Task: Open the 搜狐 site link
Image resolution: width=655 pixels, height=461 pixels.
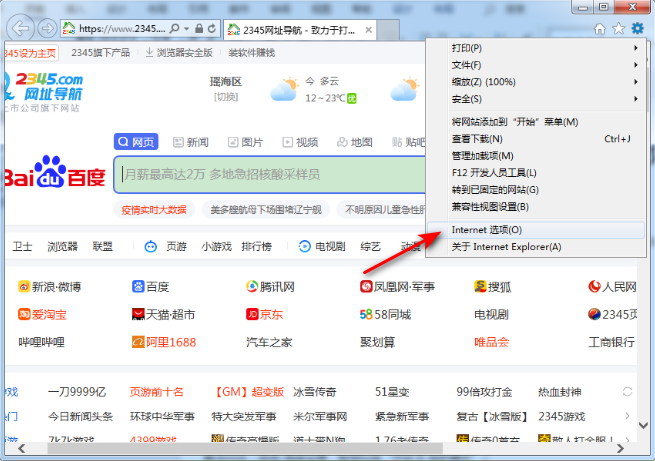Action: [x=493, y=287]
